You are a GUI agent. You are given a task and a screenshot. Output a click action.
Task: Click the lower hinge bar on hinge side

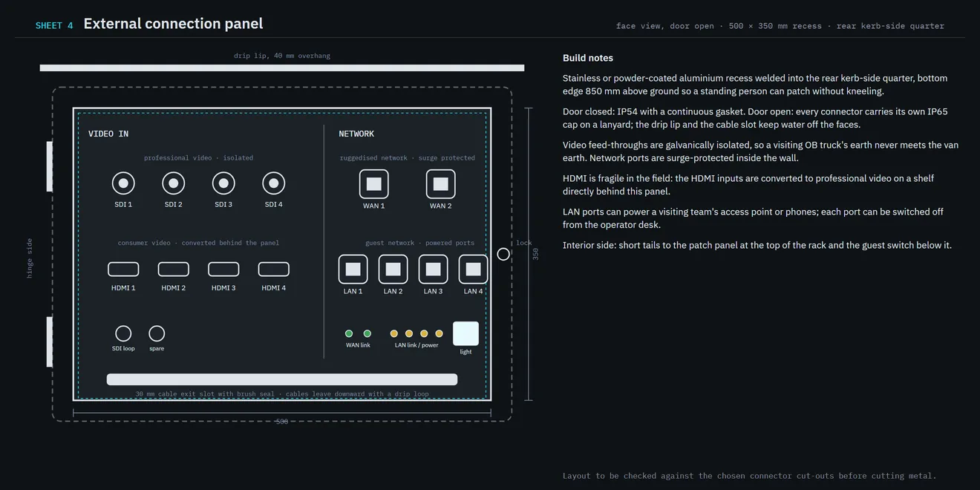50,342
